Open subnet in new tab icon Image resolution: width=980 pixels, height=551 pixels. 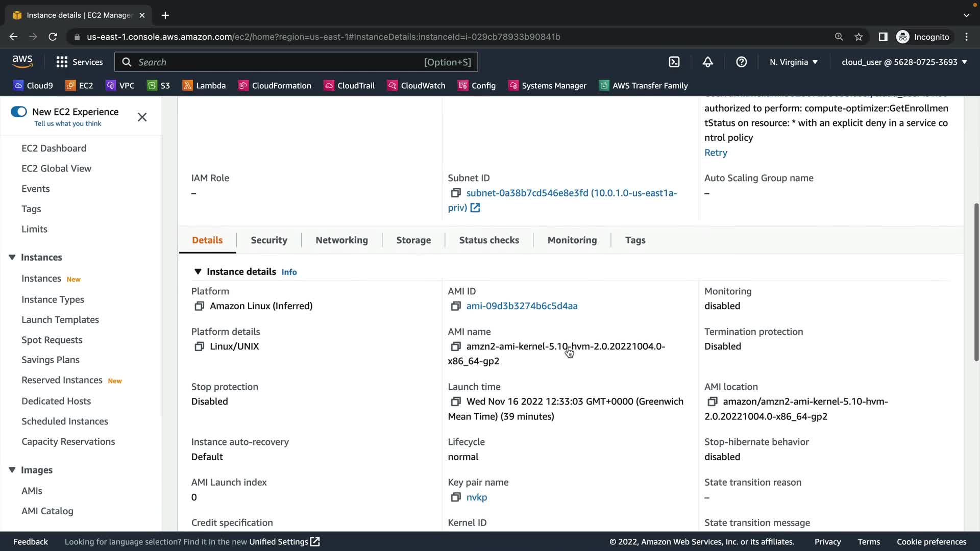coord(475,208)
